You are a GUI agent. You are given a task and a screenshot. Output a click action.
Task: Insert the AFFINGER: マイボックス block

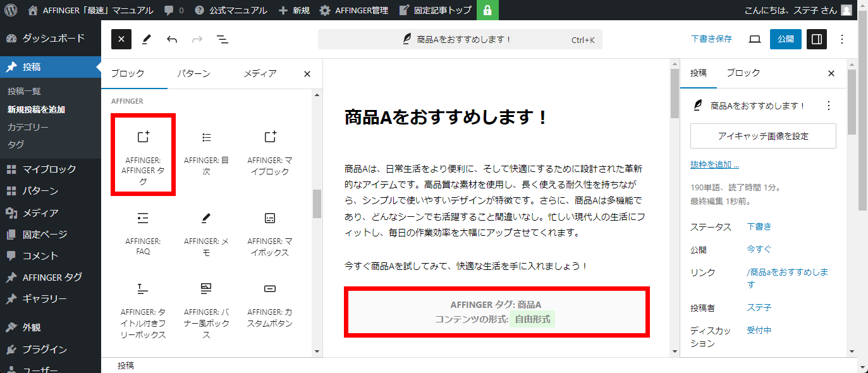pyautogui.click(x=269, y=235)
